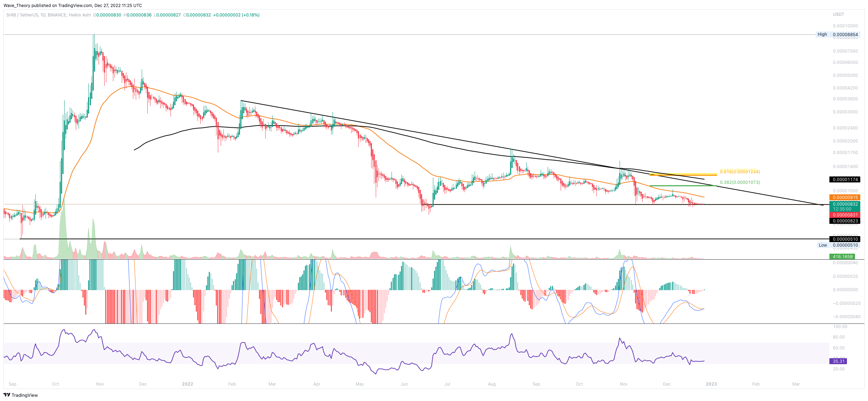
Task: Click the TradingView logo at bottom left
Action: coord(20,395)
